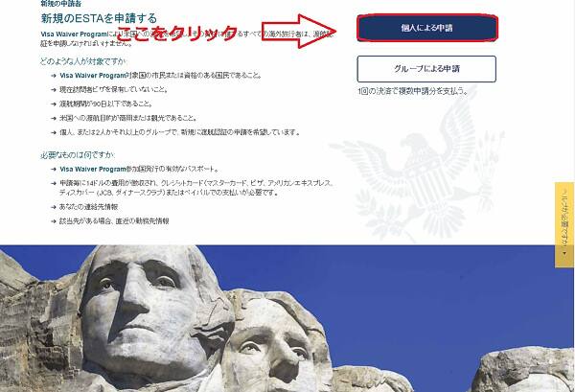575x392 pixels.
Task: Click the 必要なものは何ですか subheading
Action: pos(78,155)
